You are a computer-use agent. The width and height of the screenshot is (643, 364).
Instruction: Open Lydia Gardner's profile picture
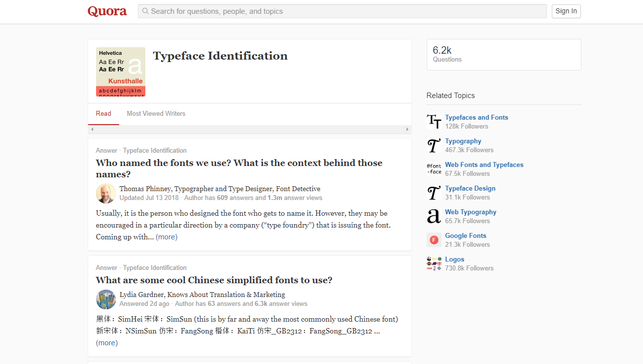click(105, 299)
